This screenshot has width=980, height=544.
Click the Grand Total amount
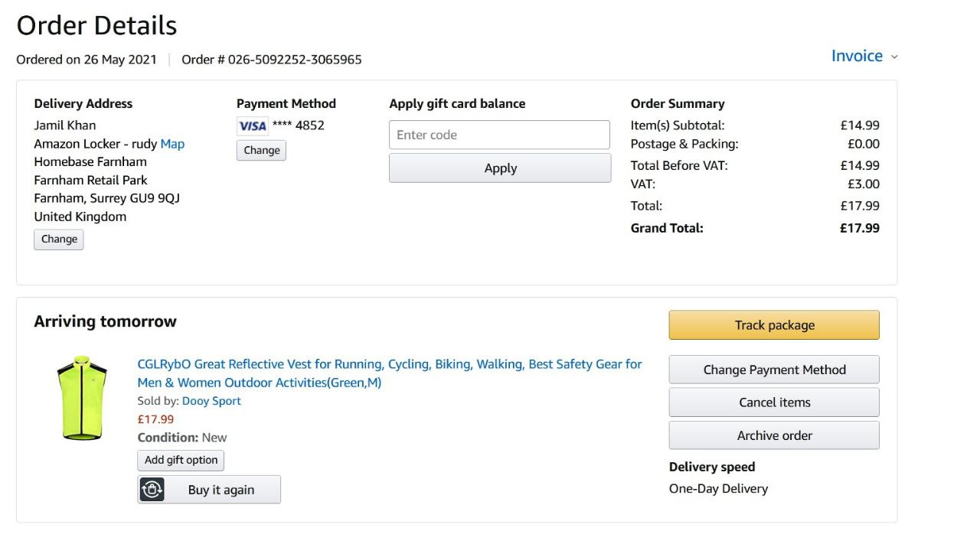[x=859, y=228]
